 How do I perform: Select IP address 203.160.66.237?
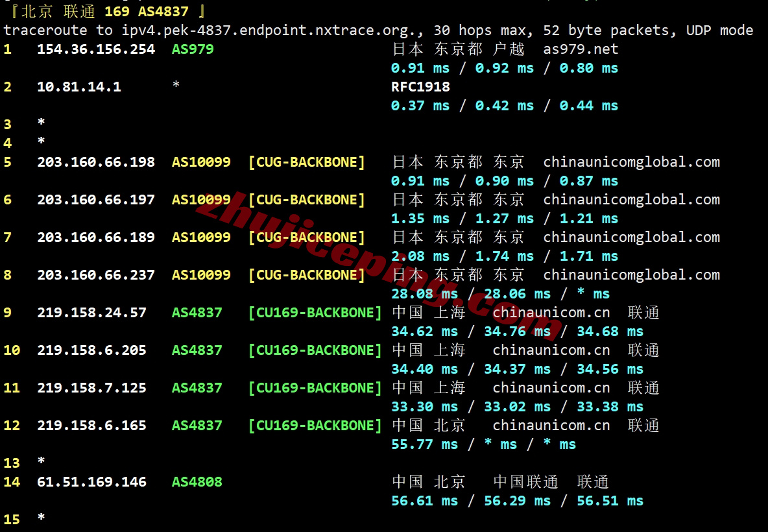[96, 275]
